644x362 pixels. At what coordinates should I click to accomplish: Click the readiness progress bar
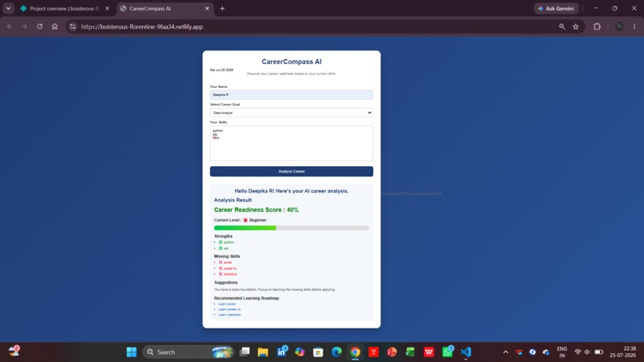291,228
